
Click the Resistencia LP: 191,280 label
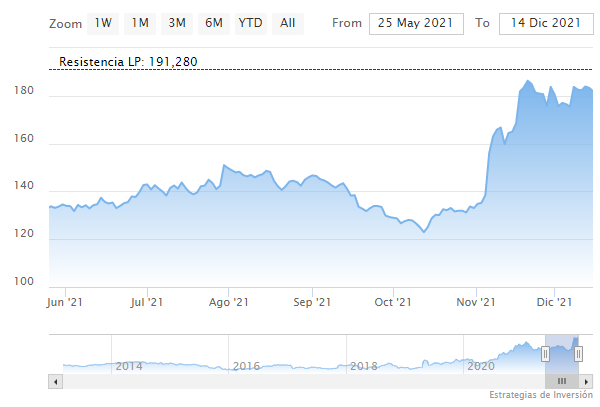(x=128, y=62)
